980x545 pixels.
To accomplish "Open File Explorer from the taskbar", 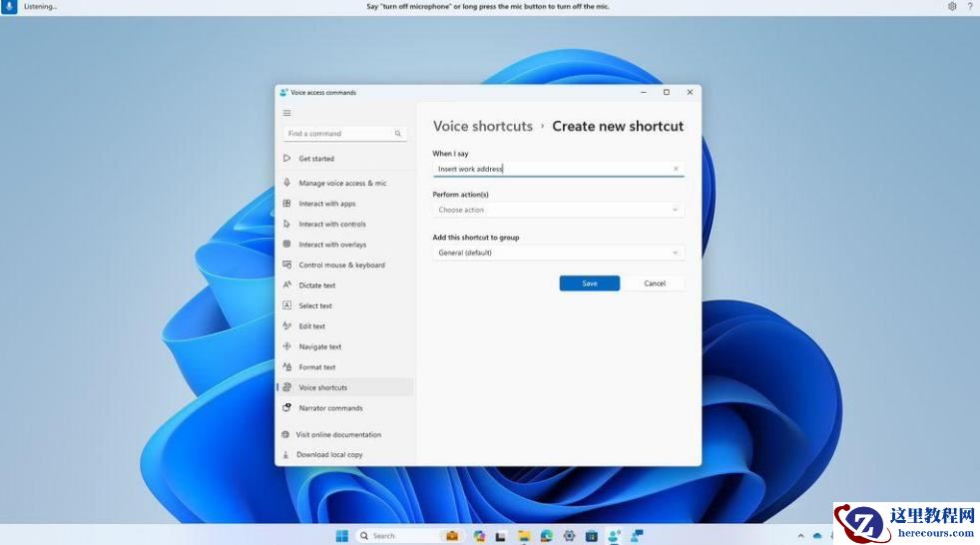I will click(x=524, y=536).
